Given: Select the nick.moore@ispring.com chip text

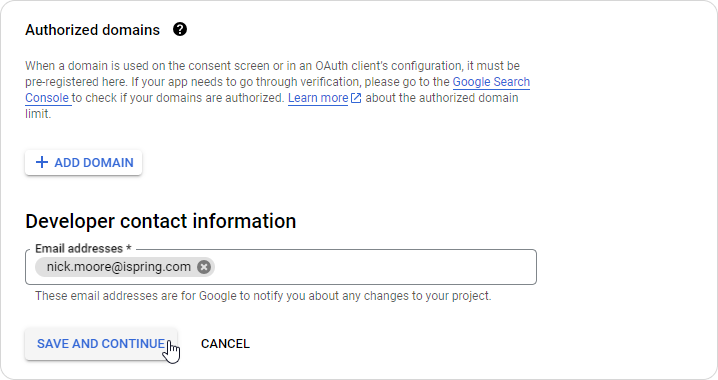Looking at the screenshot, I should point(119,267).
